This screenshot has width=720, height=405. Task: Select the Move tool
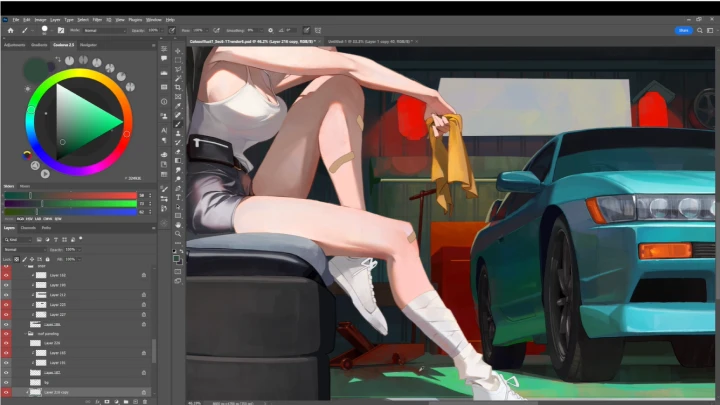pyautogui.click(x=178, y=51)
